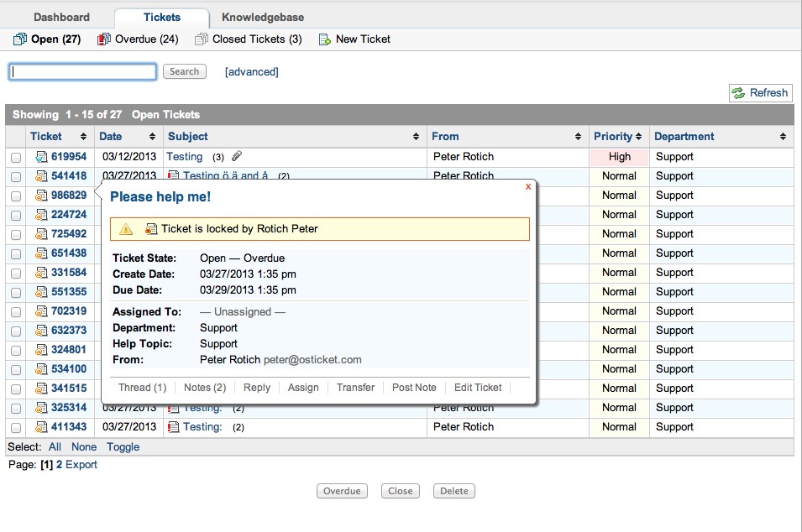The width and height of the screenshot is (802, 532).
Task: Click the green Refresh arrows icon
Action: 738,93
